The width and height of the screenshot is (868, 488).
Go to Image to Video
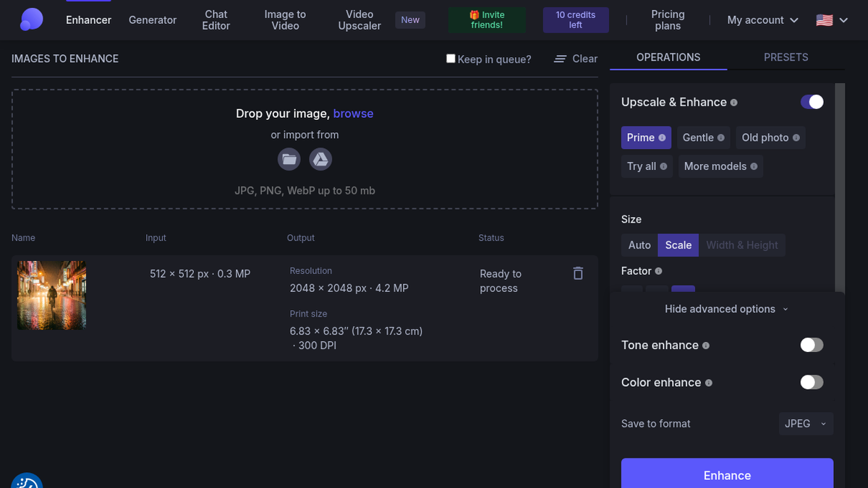(285, 20)
